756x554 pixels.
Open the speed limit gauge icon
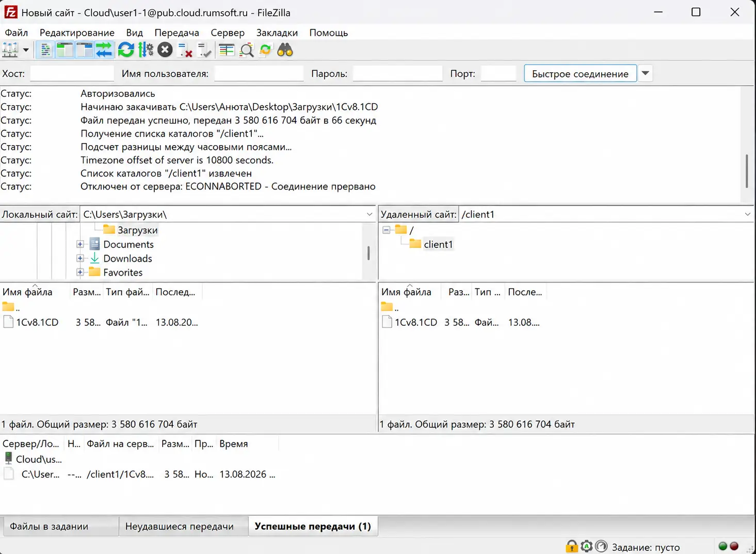point(601,546)
